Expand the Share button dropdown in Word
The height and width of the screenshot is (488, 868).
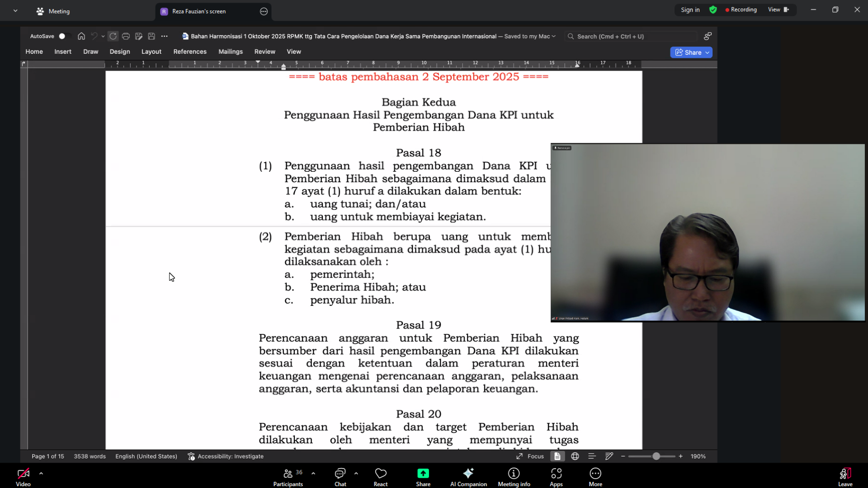tap(708, 52)
